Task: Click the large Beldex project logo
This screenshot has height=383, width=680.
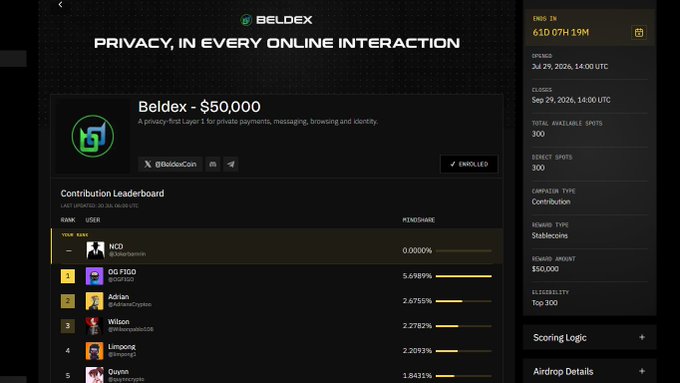Action: pos(93,136)
